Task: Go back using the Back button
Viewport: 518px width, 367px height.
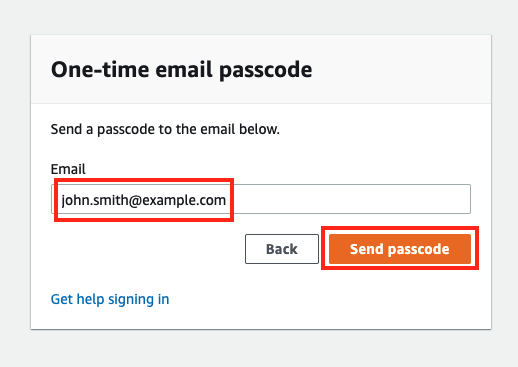Action: [282, 249]
